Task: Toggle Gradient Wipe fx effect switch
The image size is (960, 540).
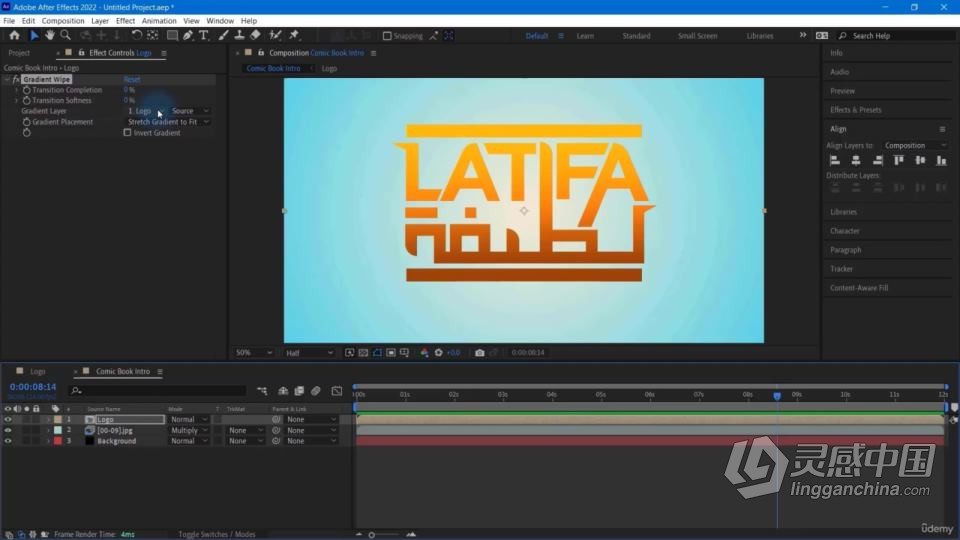Action: point(16,80)
